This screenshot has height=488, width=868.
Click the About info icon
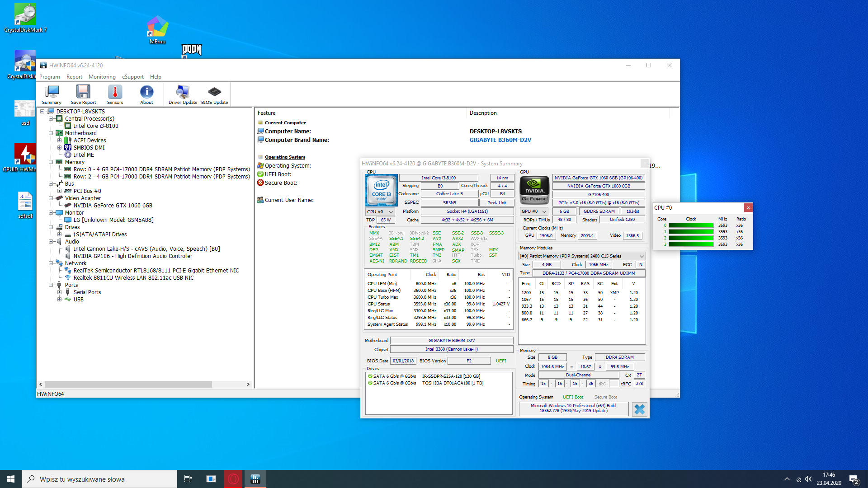146,95
